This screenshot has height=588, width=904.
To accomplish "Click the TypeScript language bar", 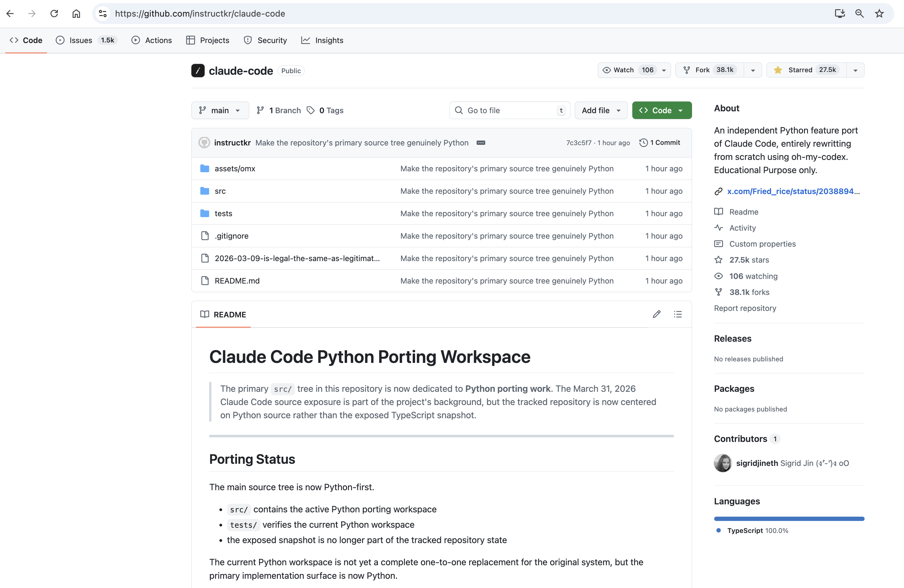I will (x=789, y=518).
